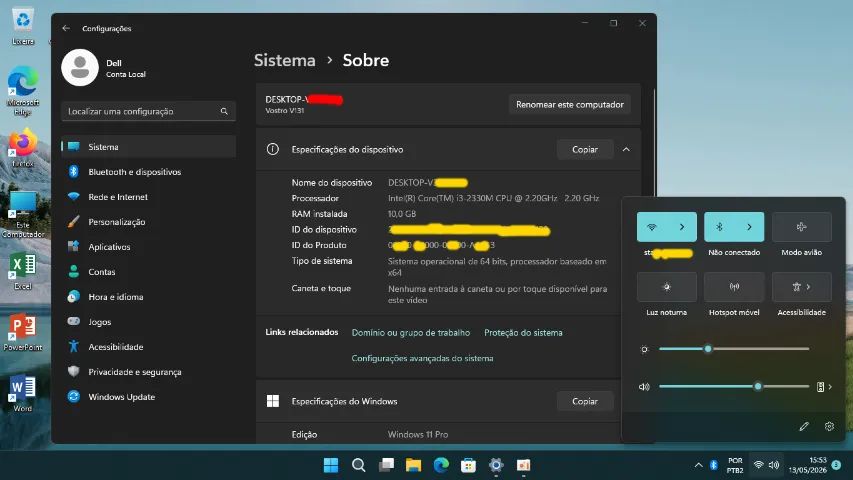Click the taskbar volume speaker icon

pos(774,465)
